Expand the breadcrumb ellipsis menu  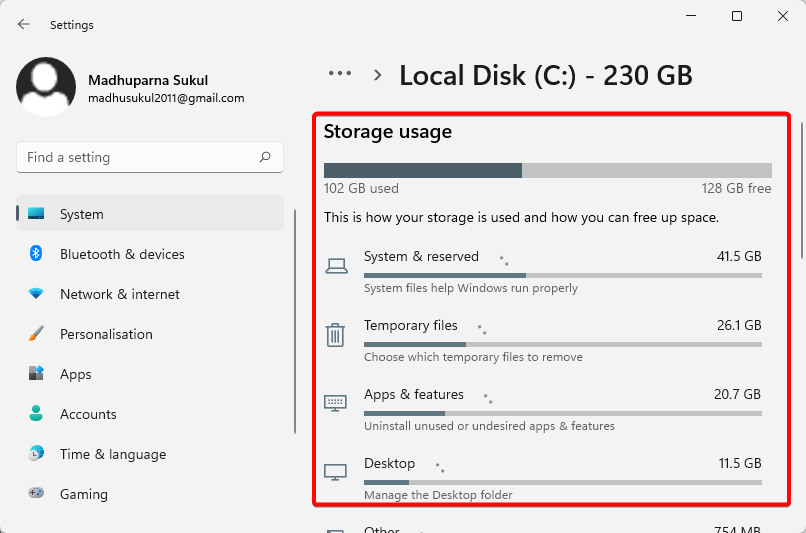(x=340, y=73)
